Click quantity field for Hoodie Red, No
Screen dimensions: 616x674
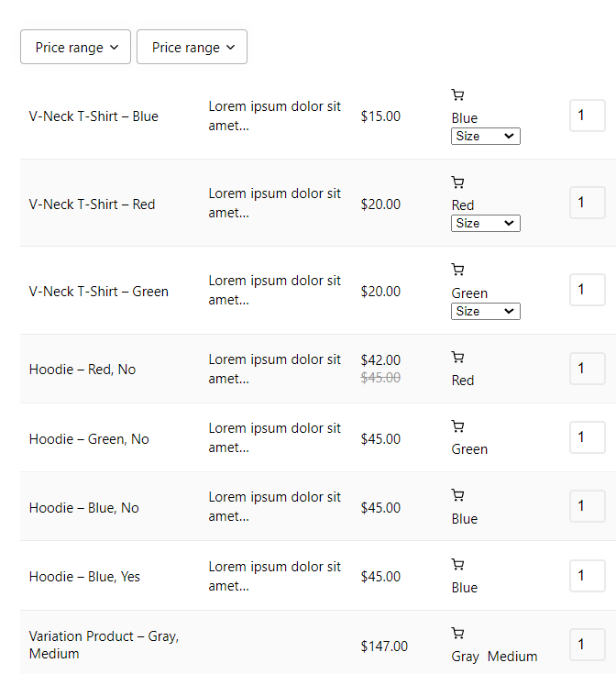pos(588,369)
